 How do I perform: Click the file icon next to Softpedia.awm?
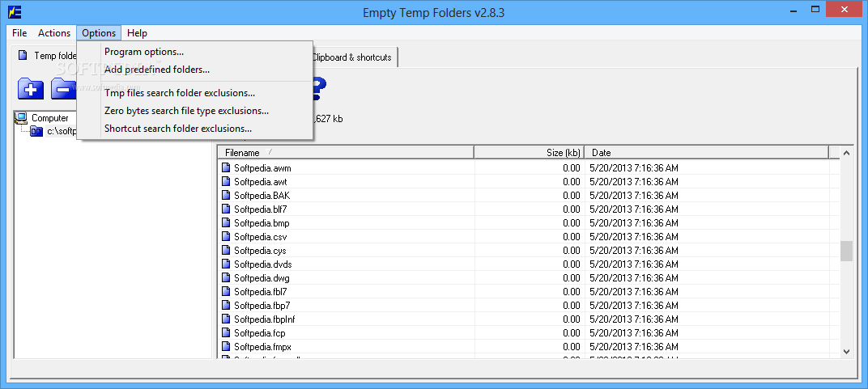click(x=226, y=167)
